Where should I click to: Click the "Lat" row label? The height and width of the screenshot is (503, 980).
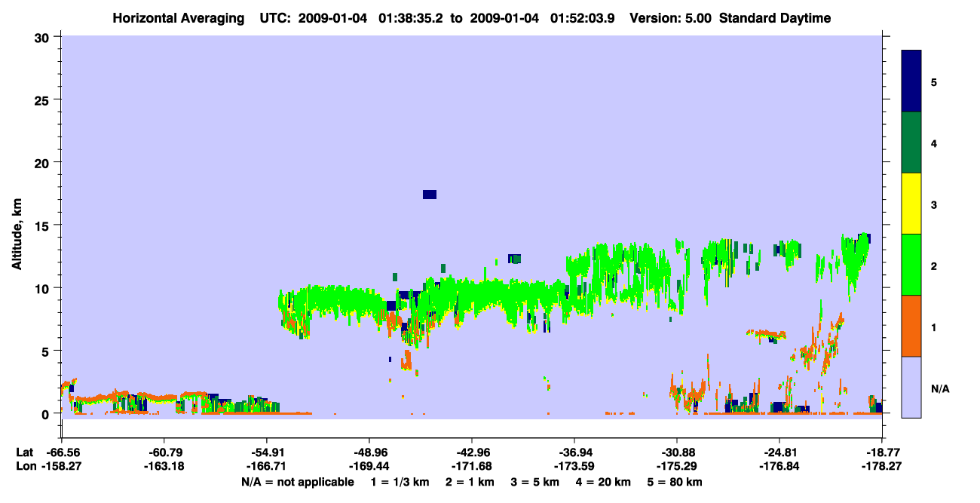(x=23, y=452)
